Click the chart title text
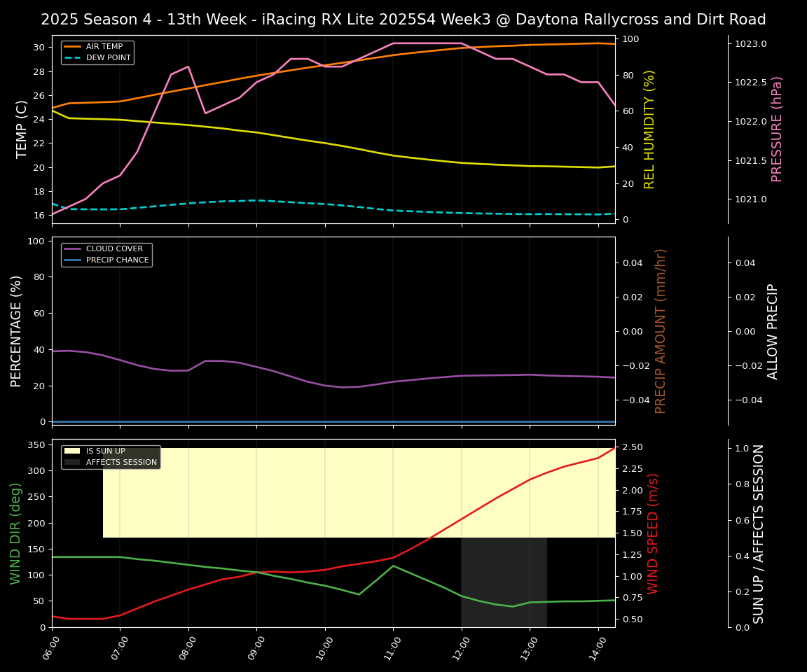This screenshot has width=807, height=672. pos(403,20)
